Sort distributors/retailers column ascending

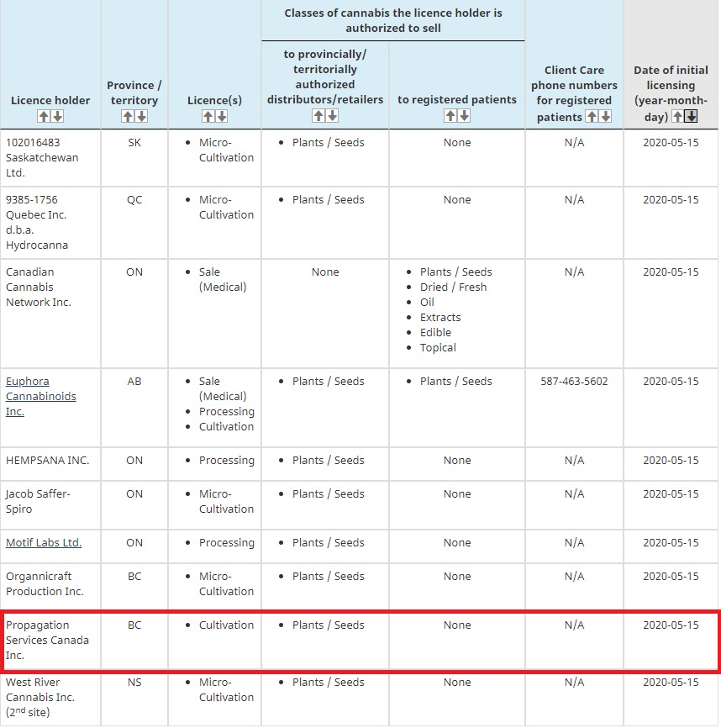(x=318, y=116)
